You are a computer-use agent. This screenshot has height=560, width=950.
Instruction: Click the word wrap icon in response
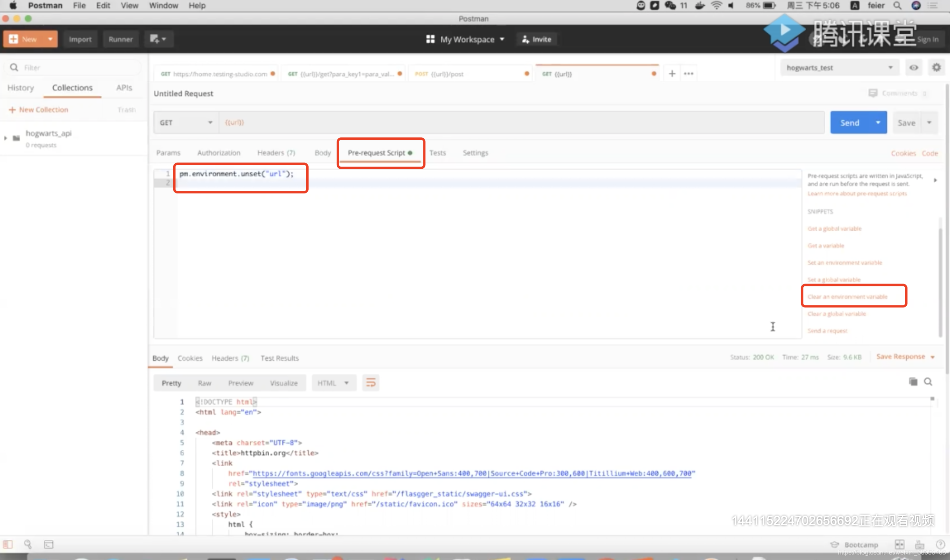pyautogui.click(x=371, y=383)
